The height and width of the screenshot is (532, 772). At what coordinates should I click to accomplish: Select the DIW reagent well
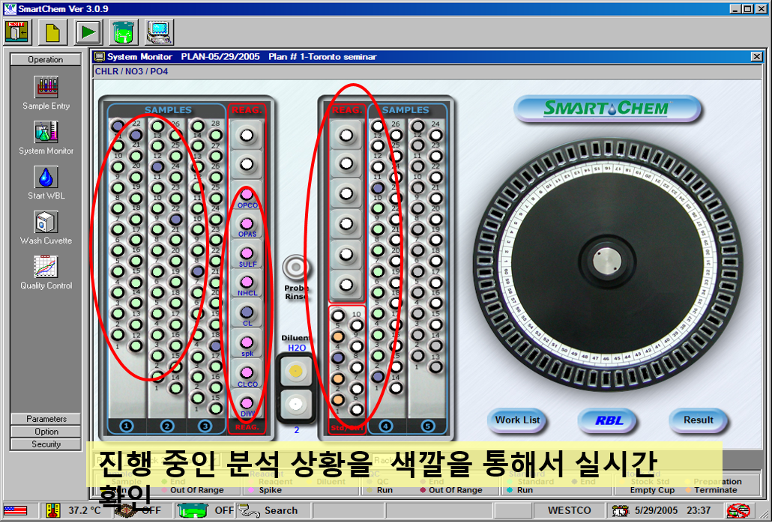(247, 403)
